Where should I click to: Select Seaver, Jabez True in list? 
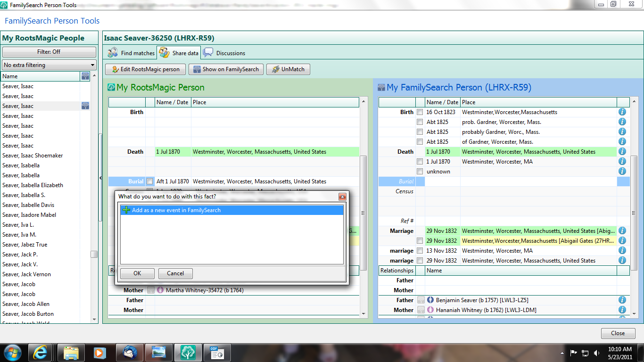pos(25,245)
